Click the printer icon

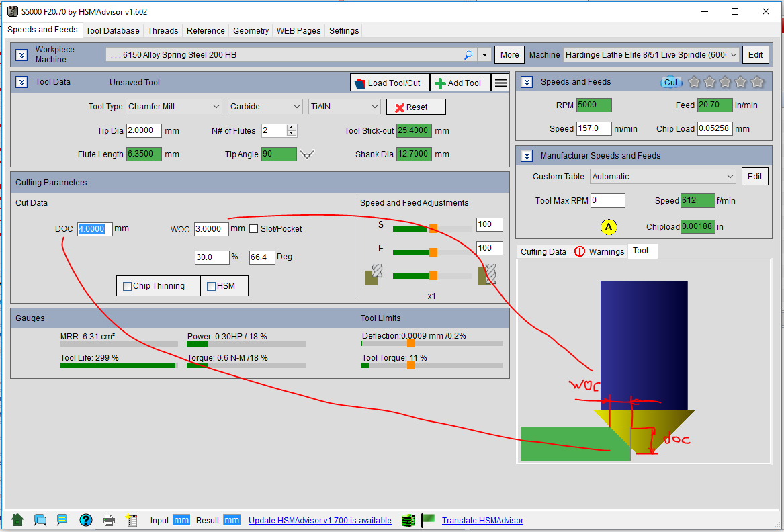click(x=109, y=520)
